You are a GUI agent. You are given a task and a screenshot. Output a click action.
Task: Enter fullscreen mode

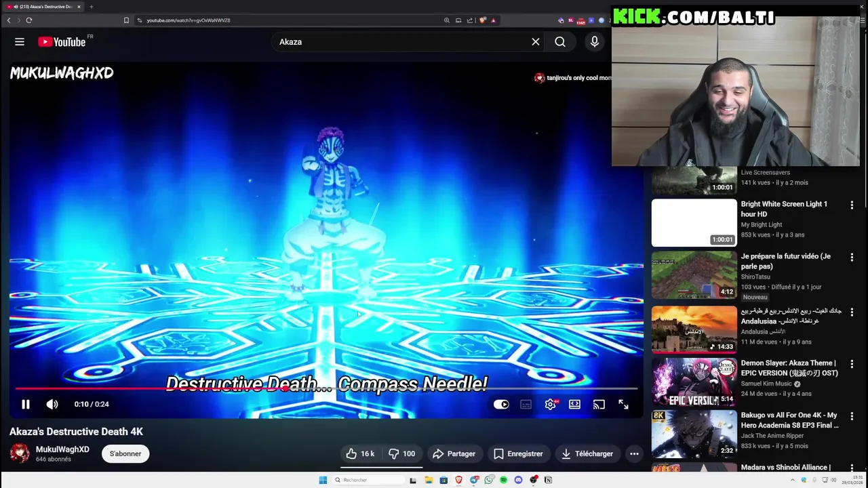(x=623, y=404)
